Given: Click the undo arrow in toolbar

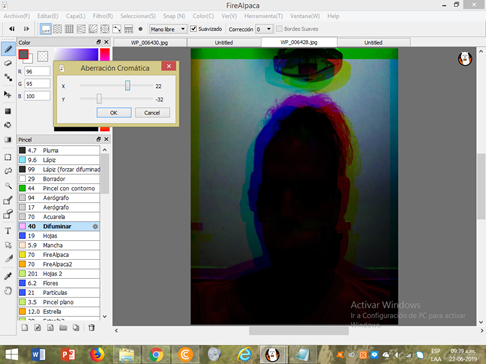Looking at the screenshot, I should click(12, 29).
